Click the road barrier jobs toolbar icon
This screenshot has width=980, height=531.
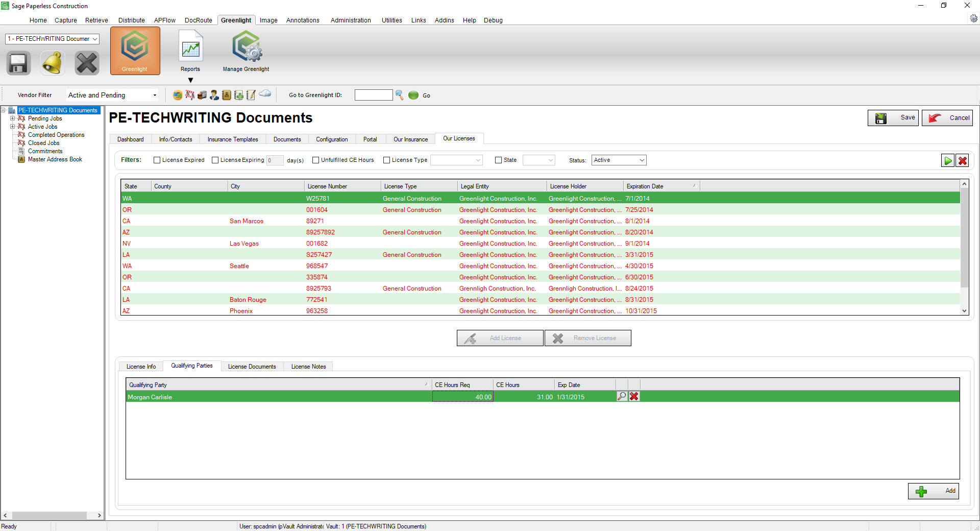pos(190,95)
